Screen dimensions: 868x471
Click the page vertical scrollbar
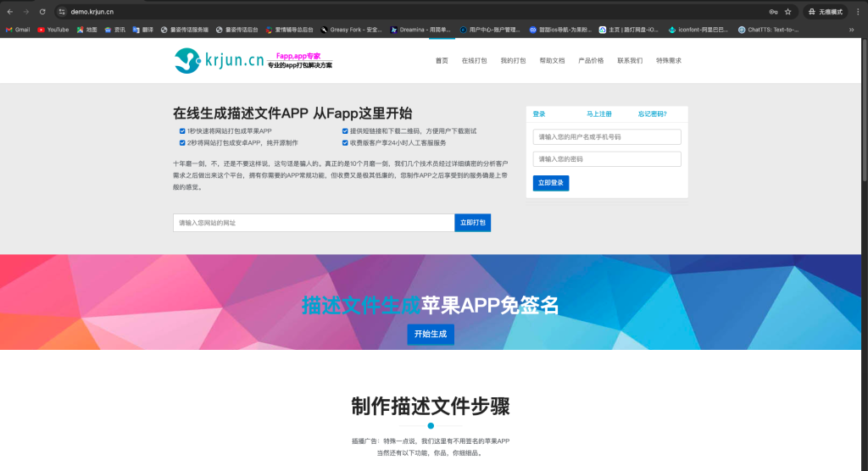(x=865, y=111)
